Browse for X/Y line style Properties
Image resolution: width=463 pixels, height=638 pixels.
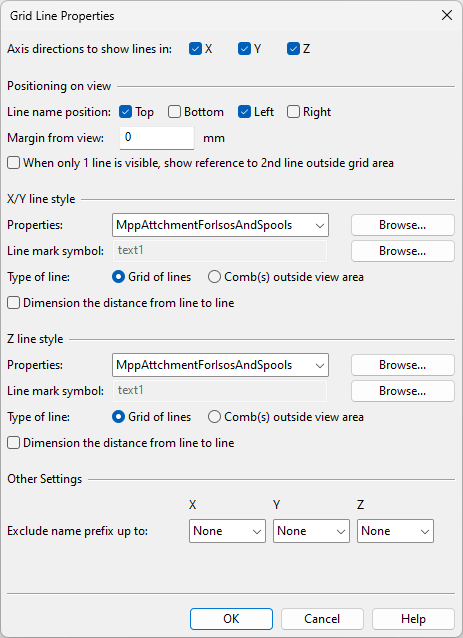point(402,225)
